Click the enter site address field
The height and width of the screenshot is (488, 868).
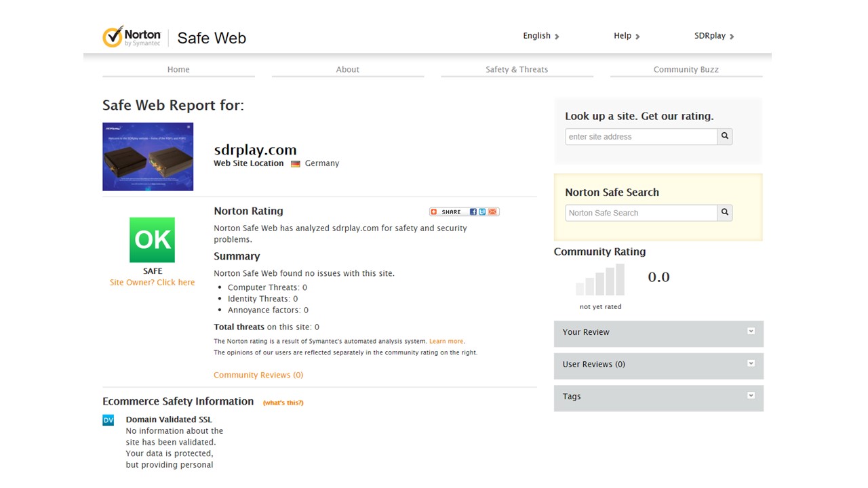click(x=641, y=136)
